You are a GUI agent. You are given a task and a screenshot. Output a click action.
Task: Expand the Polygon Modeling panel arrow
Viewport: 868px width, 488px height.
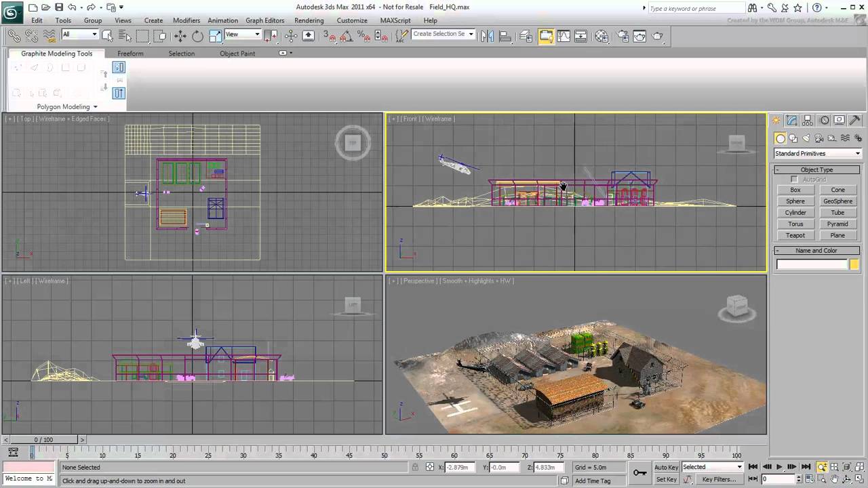pos(95,107)
